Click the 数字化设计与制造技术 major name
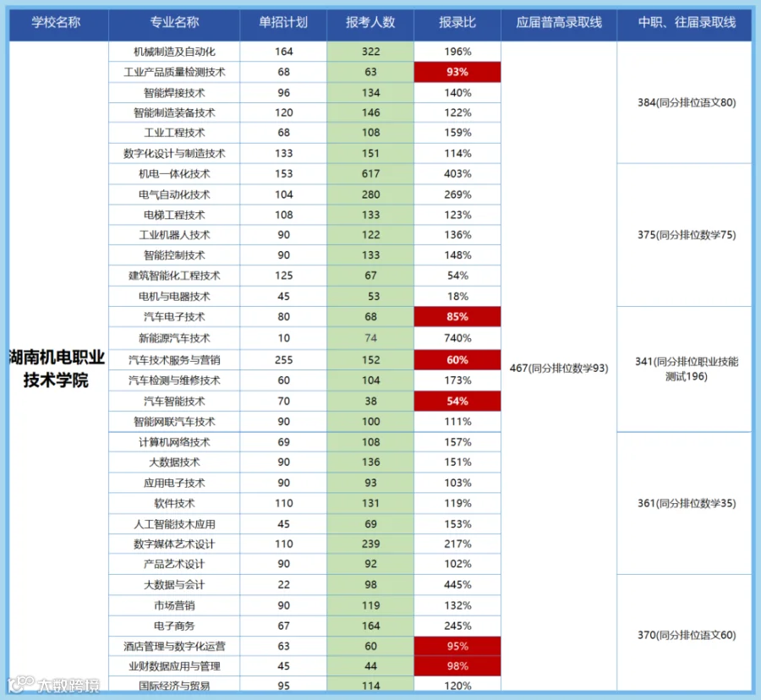The height and width of the screenshot is (700, 761). [x=174, y=153]
